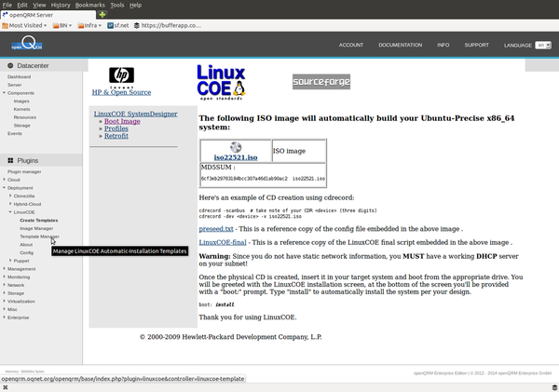The height and width of the screenshot is (392, 559).
Task: Open the sf.net bookmark
Action: 118,25
